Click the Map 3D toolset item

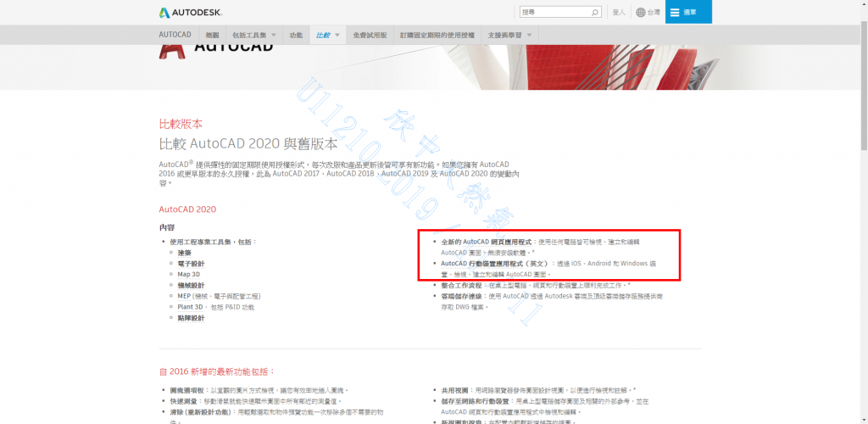pyautogui.click(x=189, y=274)
